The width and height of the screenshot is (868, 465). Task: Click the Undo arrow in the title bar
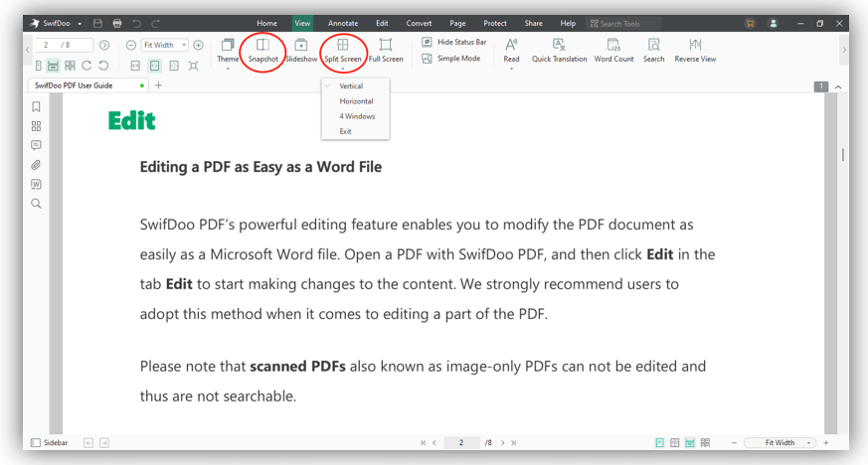pyautogui.click(x=137, y=23)
